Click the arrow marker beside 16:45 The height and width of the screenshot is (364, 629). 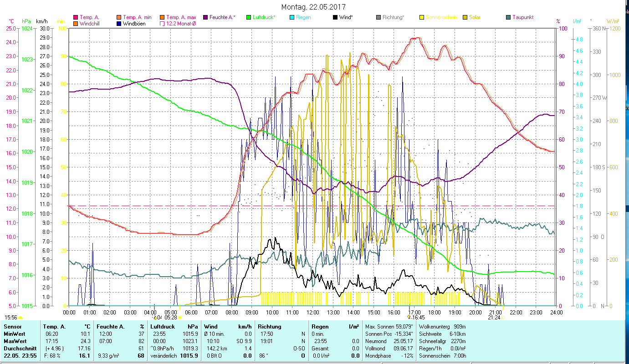tap(409, 318)
